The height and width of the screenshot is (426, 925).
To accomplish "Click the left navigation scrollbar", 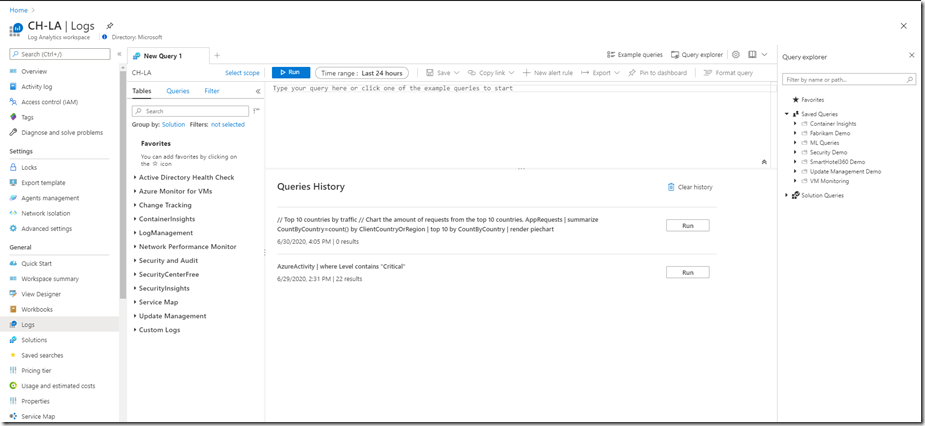I will 123,186.
